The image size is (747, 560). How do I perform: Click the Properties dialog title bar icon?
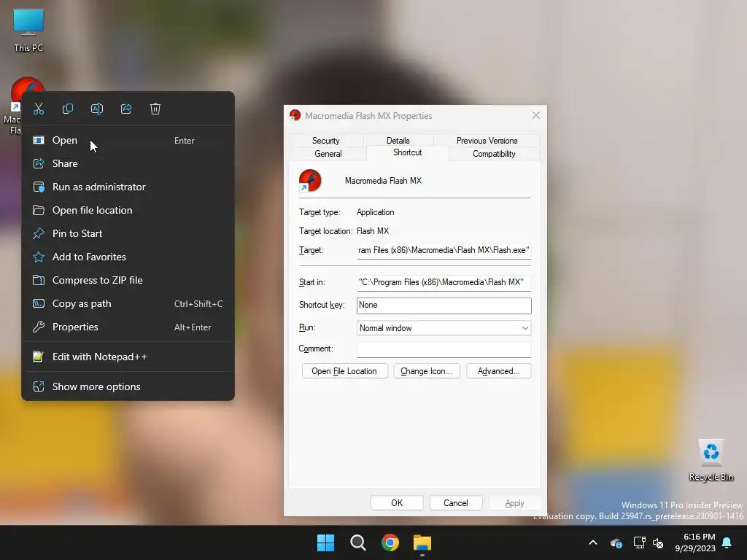[295, 115]
